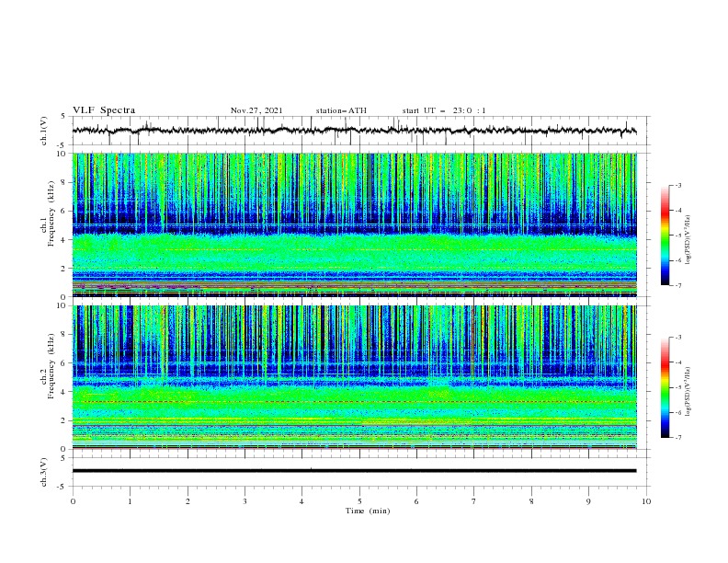
Task: Select the "start UT = 23:0 :1" label
Action: pyautogui.click(x=444, y=110)
